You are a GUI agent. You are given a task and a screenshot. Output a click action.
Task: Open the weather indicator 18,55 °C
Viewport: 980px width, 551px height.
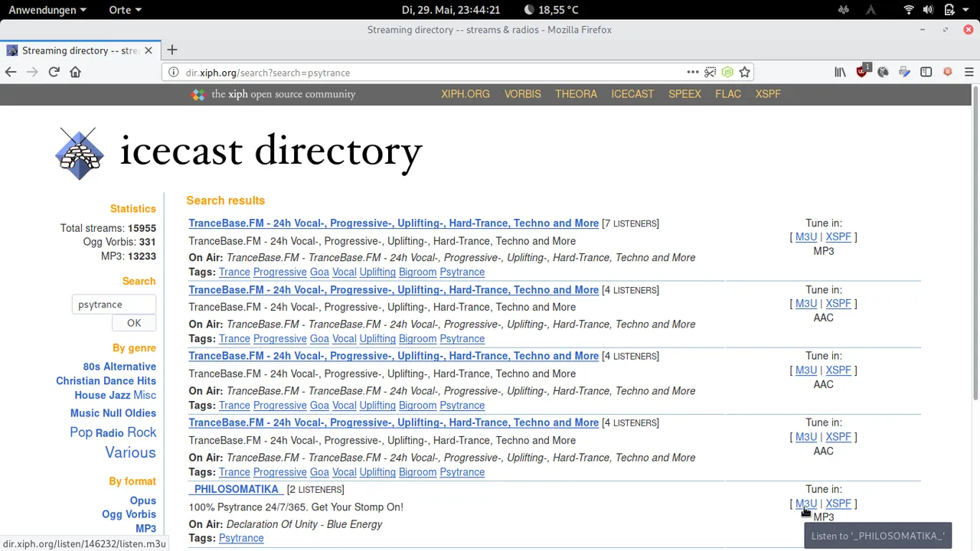click(x=551, y=10)
